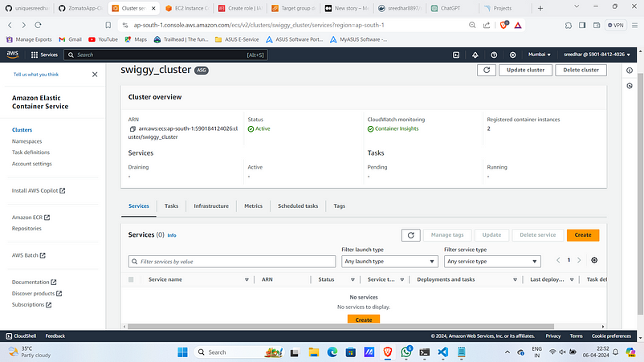This screenshot has width=644, height=362.
Task: Sort by the Status column arrow
Action: point(353,280)
